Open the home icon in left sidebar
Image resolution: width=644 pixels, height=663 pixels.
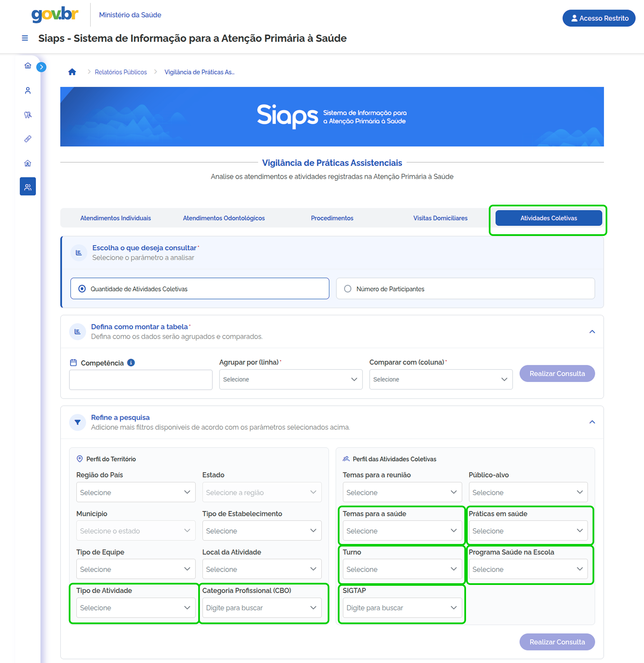(x=28, y=66)
